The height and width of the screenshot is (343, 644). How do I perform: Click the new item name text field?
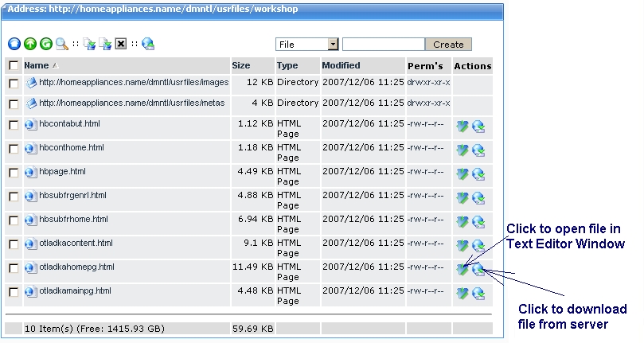point(383,45)
